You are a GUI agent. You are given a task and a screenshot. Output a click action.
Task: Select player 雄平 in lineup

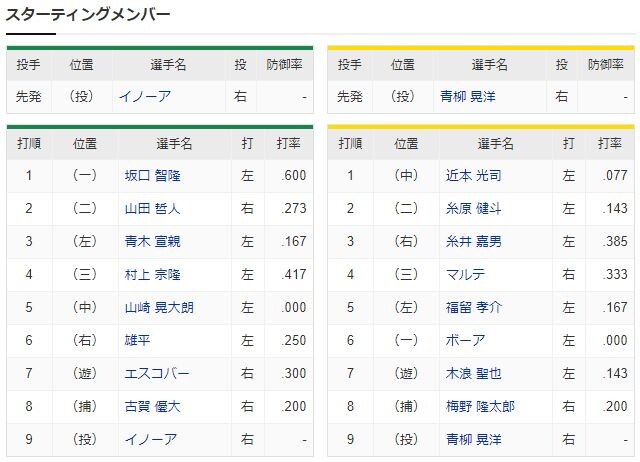[x=138, y=340]
